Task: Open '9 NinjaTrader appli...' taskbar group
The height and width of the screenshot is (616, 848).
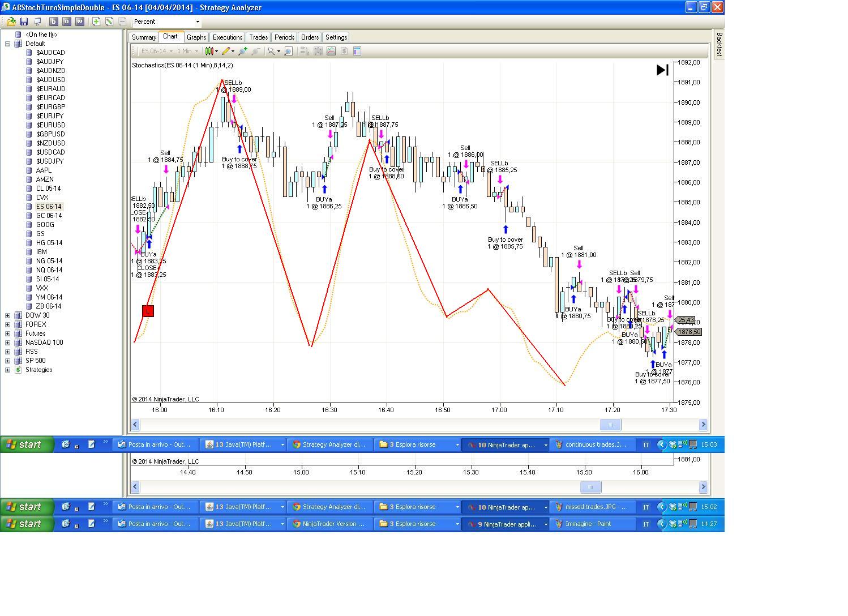Action: point(506,524)
